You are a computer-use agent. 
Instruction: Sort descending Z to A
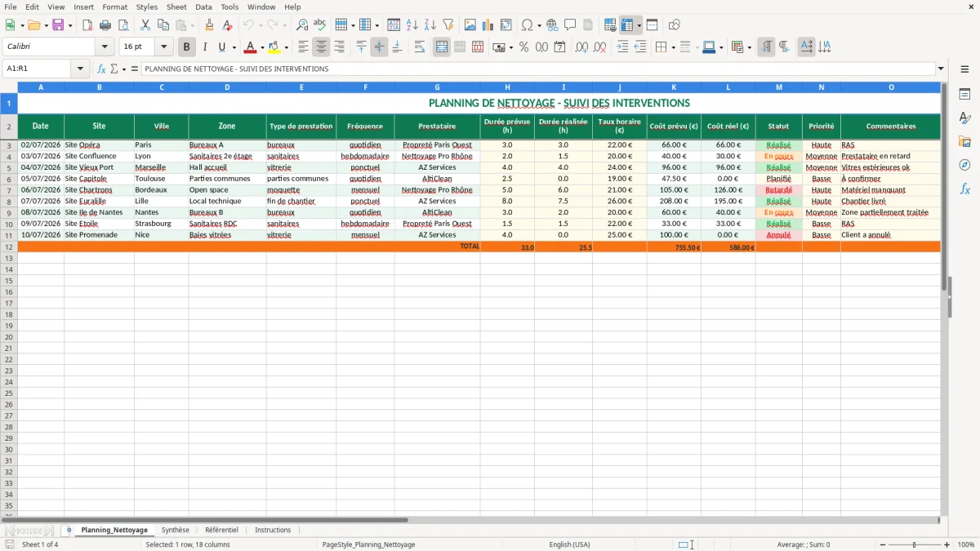click(x=430, y=25)
